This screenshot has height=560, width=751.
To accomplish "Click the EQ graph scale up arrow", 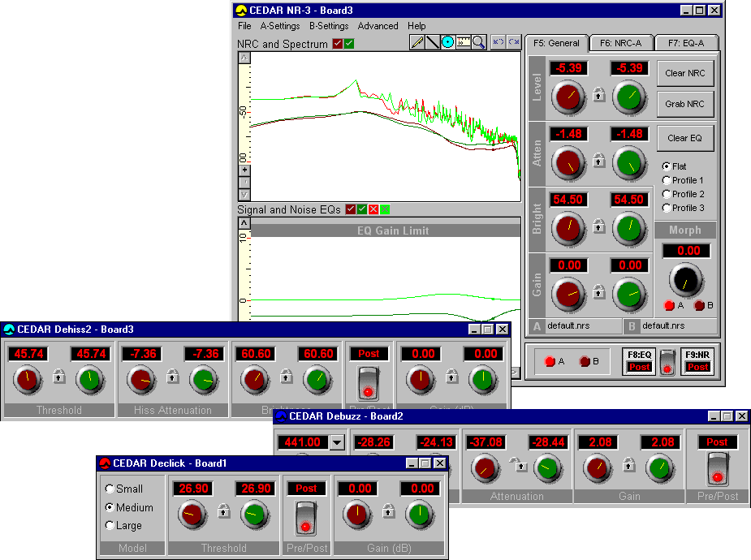I will tap(244, 223).
